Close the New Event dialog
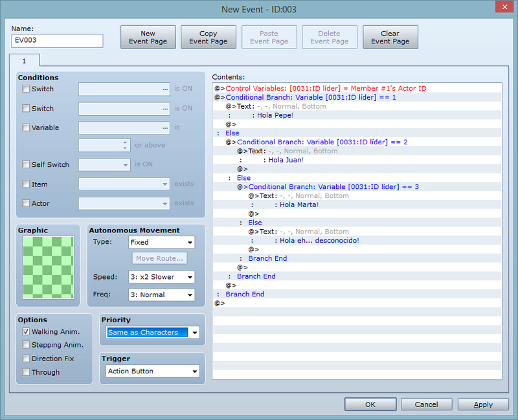 click(x=504, y=6)
